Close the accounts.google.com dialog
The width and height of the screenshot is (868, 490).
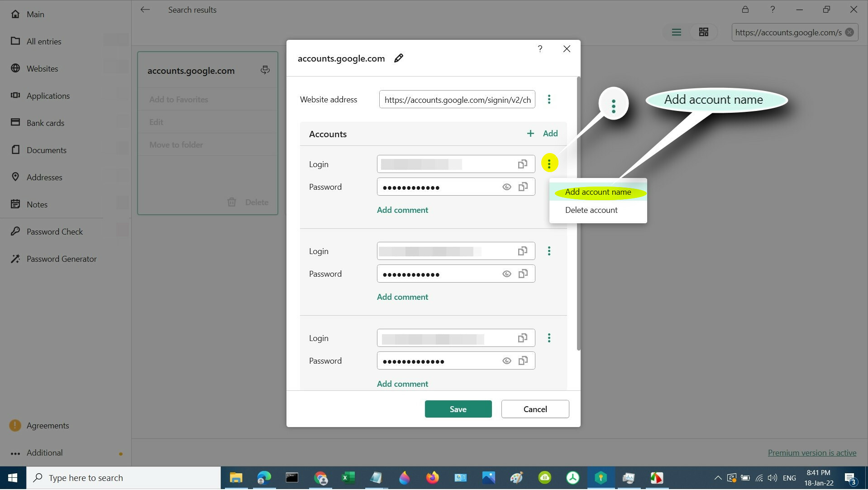pyautogui.click(x=567, y=49)
